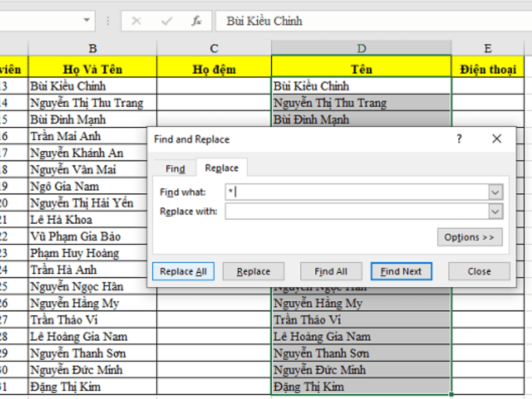The width and height of the screenshot is (532, 399).
Task: Click the formula bar Cancel X icon
Action: [x=137, y=21]
